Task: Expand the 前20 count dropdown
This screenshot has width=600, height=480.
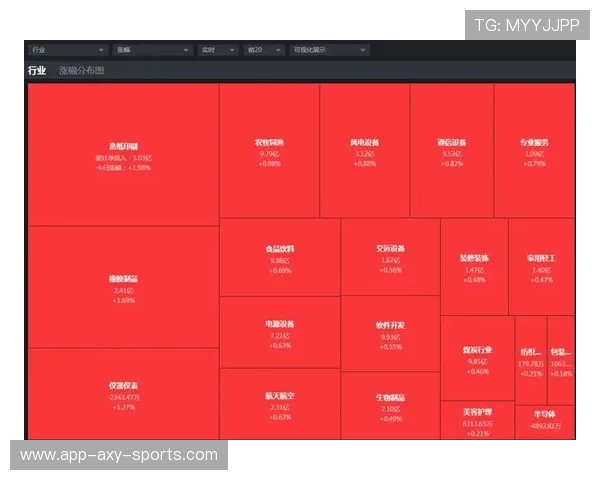Action: 263,49
